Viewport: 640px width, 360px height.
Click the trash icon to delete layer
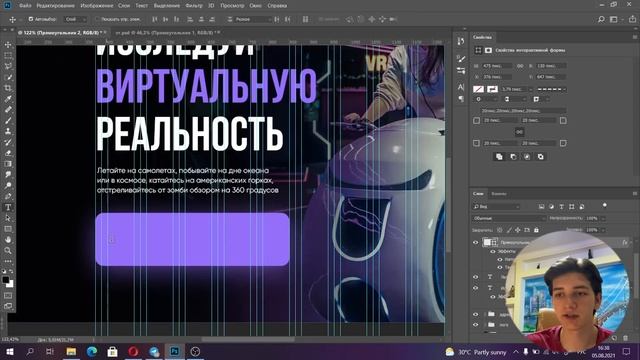(625, 338)
